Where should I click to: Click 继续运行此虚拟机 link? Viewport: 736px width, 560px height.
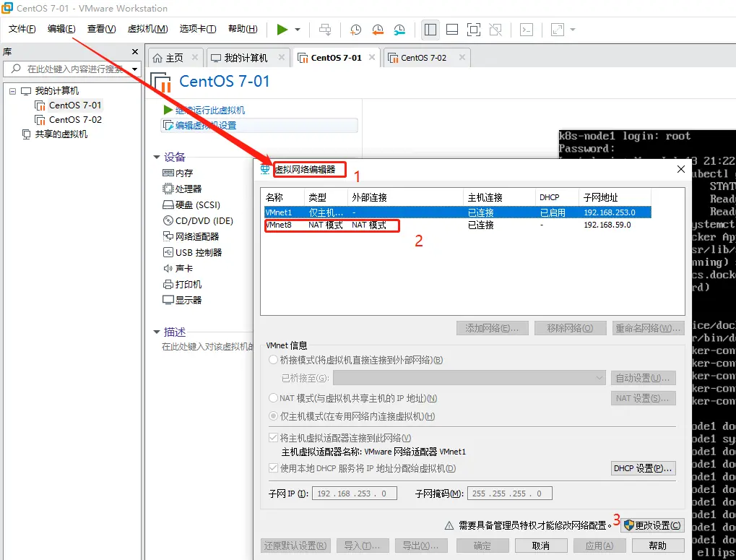[x=209, y=111]
